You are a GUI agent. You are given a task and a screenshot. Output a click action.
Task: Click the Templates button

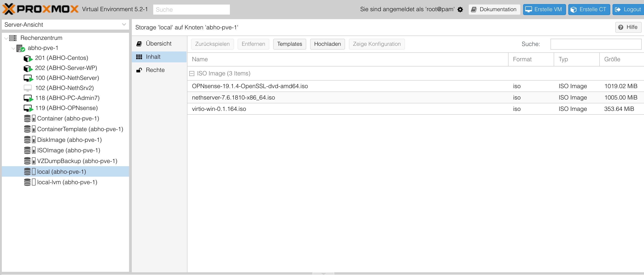click(289, 44)
